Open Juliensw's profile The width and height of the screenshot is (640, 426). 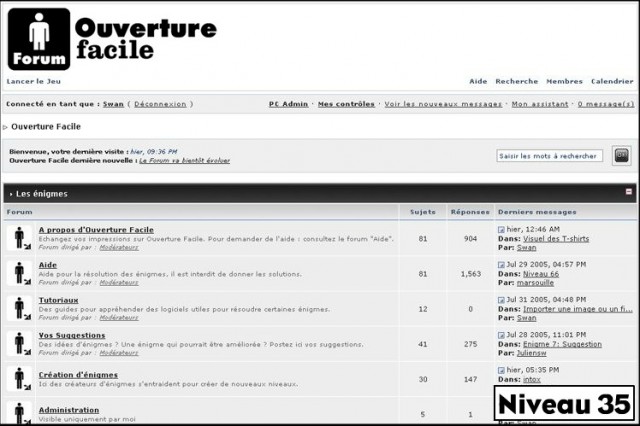point(531,353)
